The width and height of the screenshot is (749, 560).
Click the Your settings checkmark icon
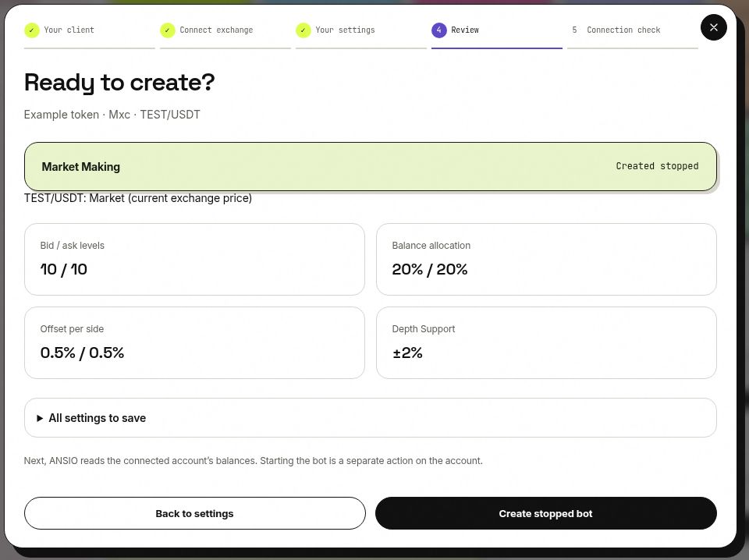[303, 30]
